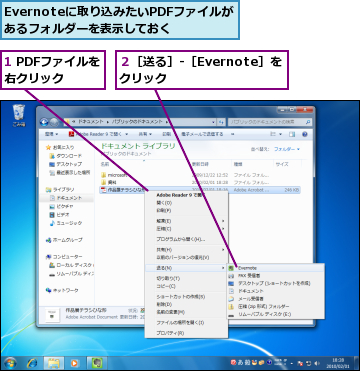Image resolution: width=360 pixels, height=371 pixels.
Task: Click the 更新日時 column header
Action: [x=211, y=164]
